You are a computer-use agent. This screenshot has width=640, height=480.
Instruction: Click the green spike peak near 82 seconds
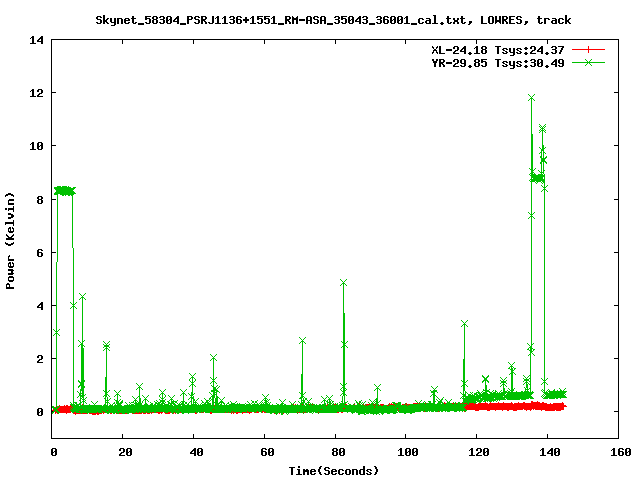[343, 282]
